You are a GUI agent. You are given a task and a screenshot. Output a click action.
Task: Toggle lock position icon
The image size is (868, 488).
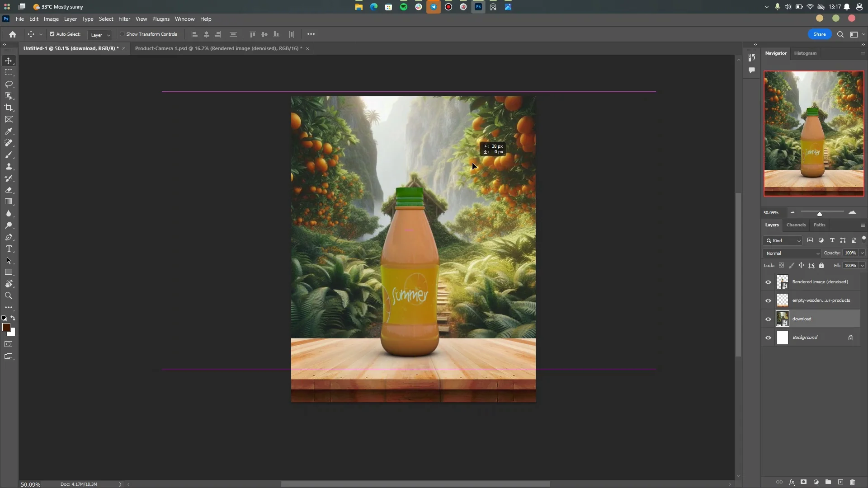(801, 265)
